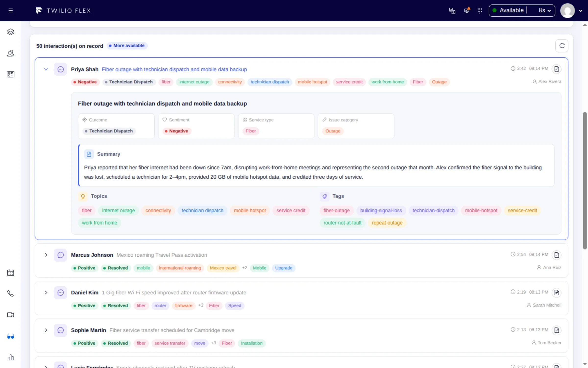This screenshot has width=588, height=368.
Task: Open transcript document icon for Sophie Martin
Action: pyautogui.click(x=557, y=330)
